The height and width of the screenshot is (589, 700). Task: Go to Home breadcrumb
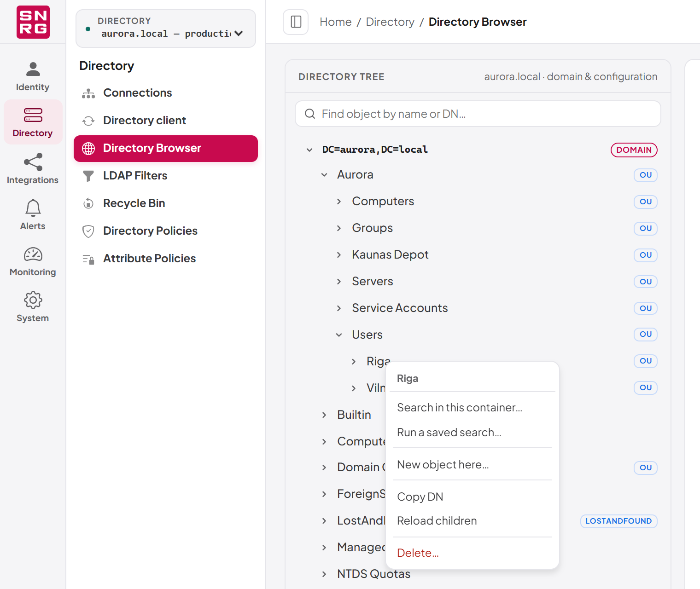pyautogui.click(x=336, y=22)
